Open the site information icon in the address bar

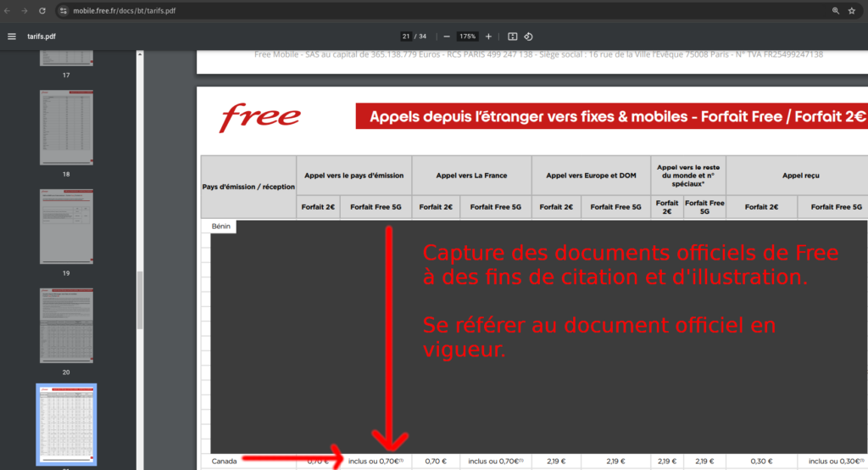coord(64,10)
